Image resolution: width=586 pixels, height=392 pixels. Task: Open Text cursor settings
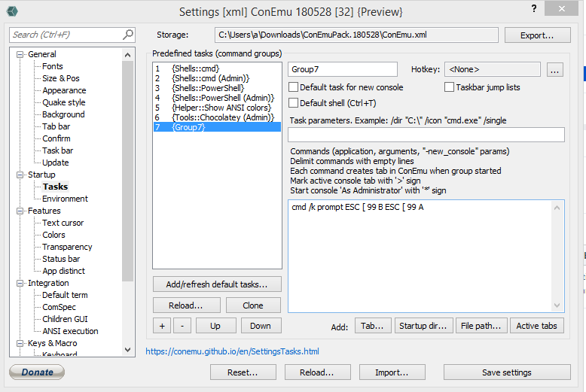pos(63,223)
